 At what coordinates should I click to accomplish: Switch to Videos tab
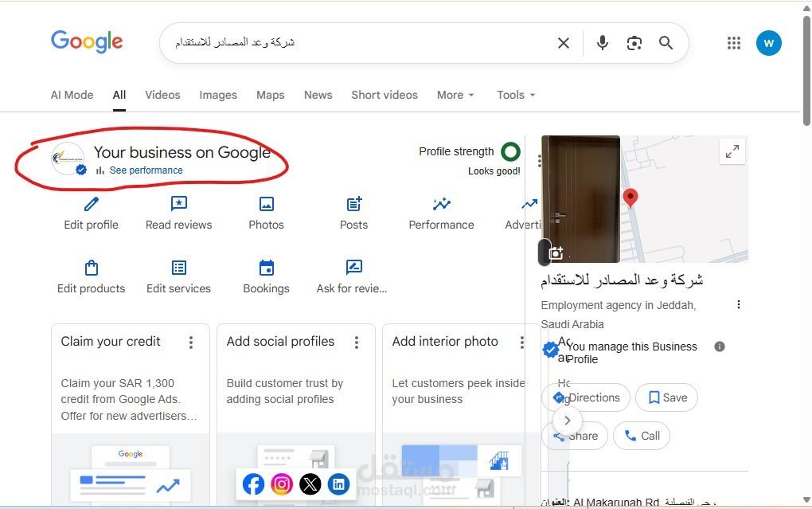pyautogui.click(x=162, y=95)
